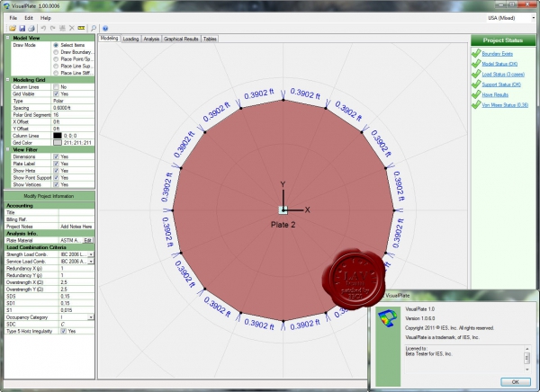Open the File menu

pos(13,18)
